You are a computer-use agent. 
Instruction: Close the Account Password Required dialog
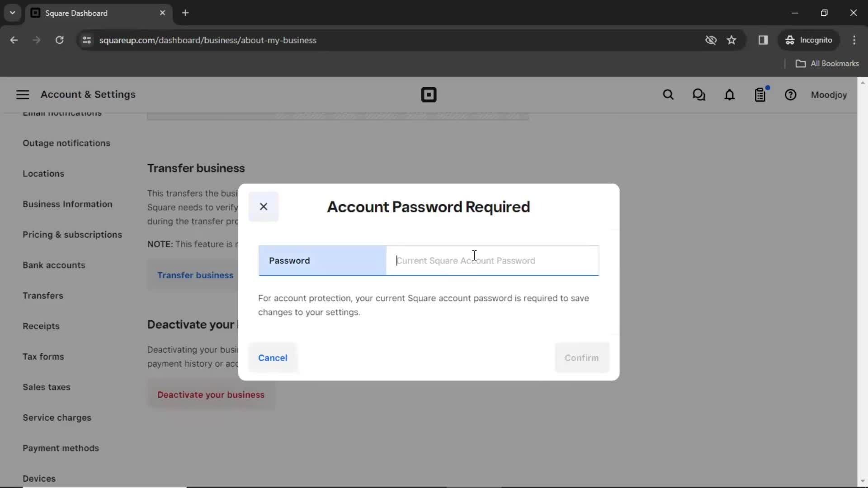pyautogui.click(x=264, y=206)
